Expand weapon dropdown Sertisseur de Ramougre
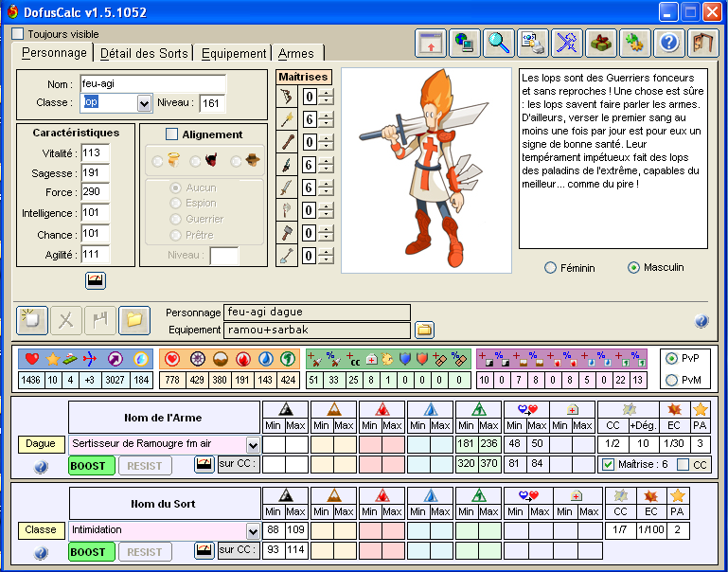The image size is (728, 572). (x=253, y=445)
